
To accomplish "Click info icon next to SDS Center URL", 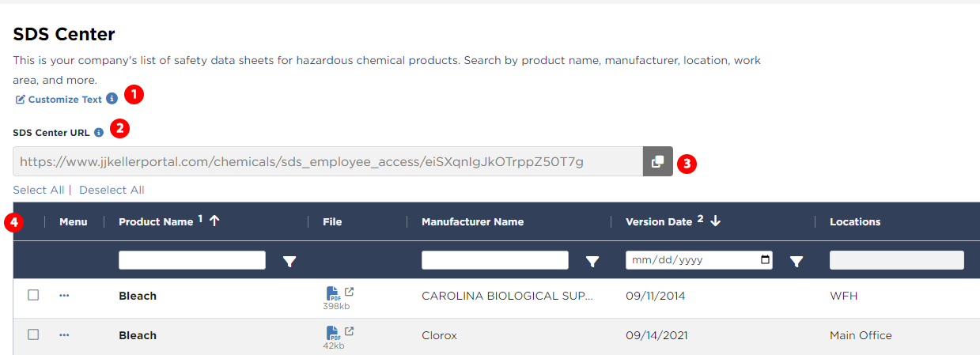I will pos(99,133).
